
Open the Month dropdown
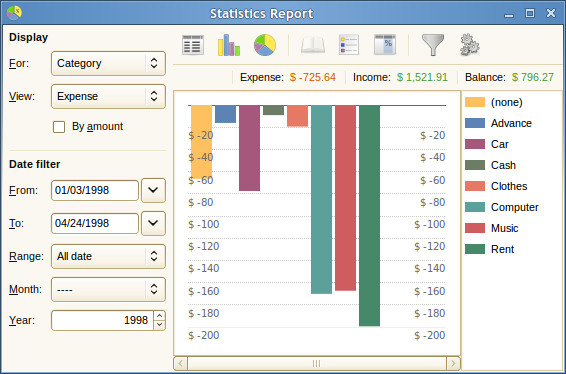108,289
